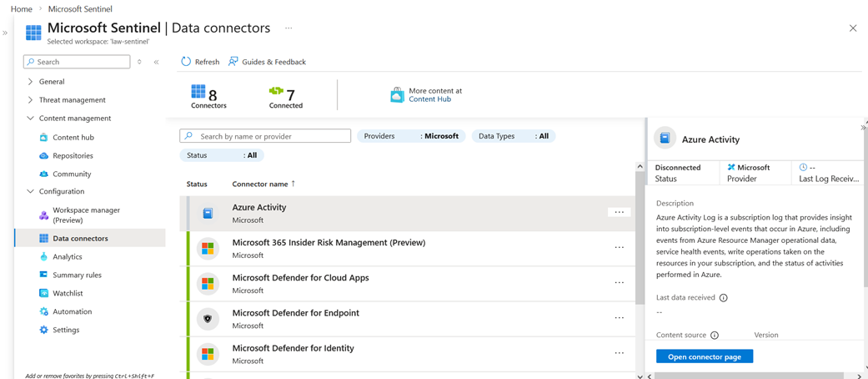
Task: Expand the General section
Action: 29,82
